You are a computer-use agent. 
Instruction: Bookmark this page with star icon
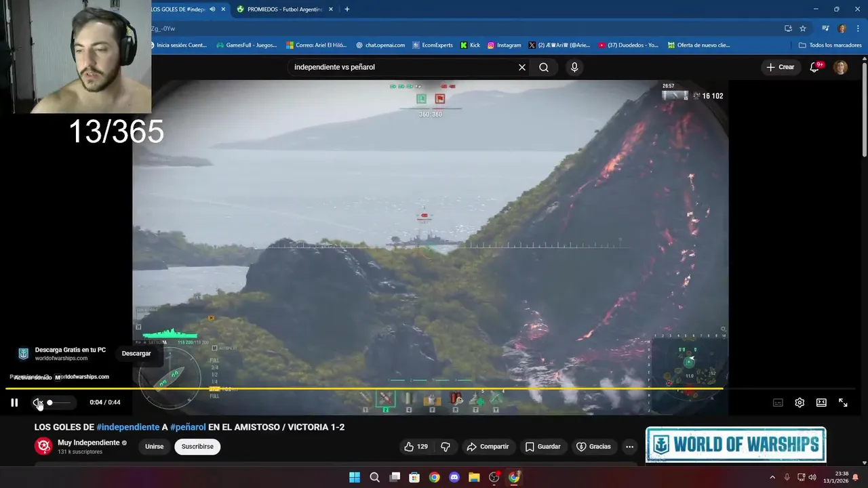803,28
